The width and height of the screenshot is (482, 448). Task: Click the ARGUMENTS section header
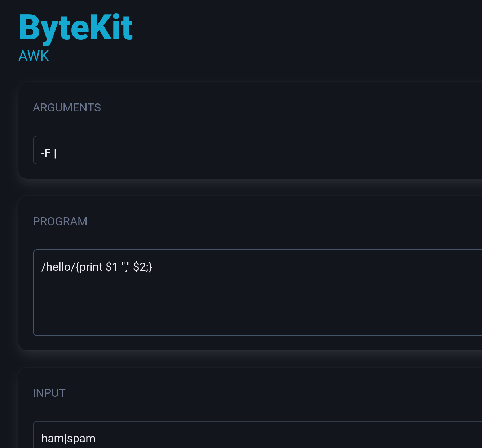[67, 107]
